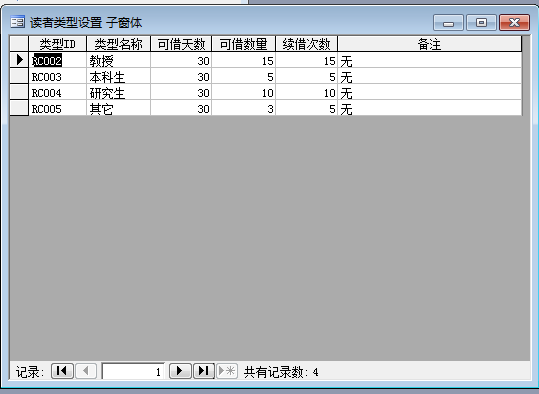The height and width of the screenshot is (394, 539).
Task: Click 可借数量 value 15 in 教授 row
Action: click(243, 60)
